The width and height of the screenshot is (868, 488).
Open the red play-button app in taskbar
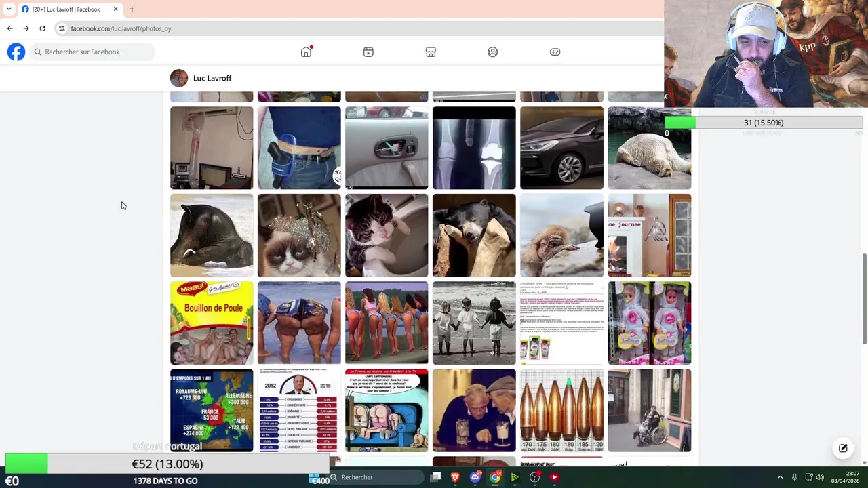pyautogui.click(x=554, y=477)
